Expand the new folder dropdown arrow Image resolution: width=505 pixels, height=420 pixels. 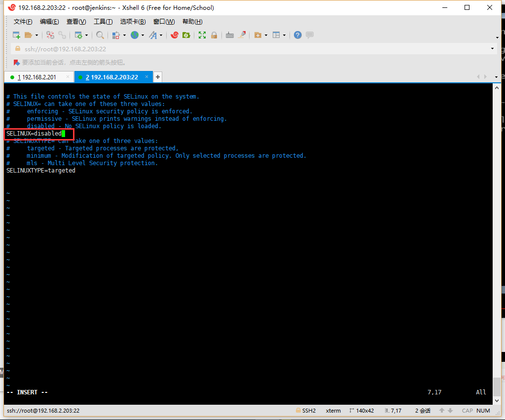[266, 35]
